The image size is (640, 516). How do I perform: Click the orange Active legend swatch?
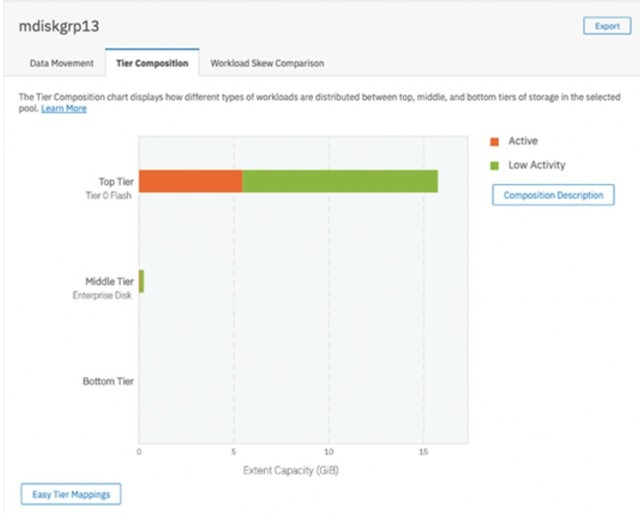click(x=495, y=141)
